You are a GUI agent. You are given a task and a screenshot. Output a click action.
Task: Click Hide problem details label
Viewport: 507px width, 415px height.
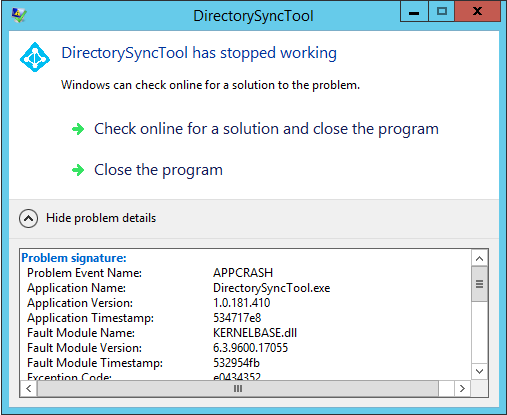click(101, 218)
